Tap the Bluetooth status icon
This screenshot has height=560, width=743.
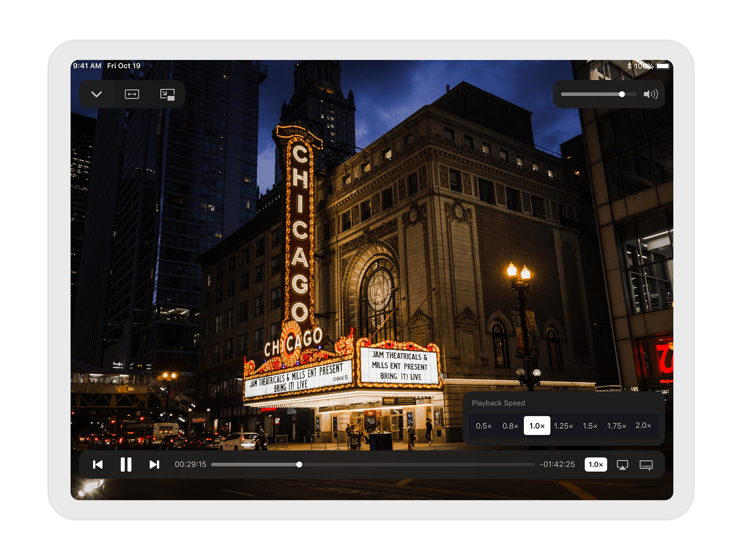coord(630,66)
